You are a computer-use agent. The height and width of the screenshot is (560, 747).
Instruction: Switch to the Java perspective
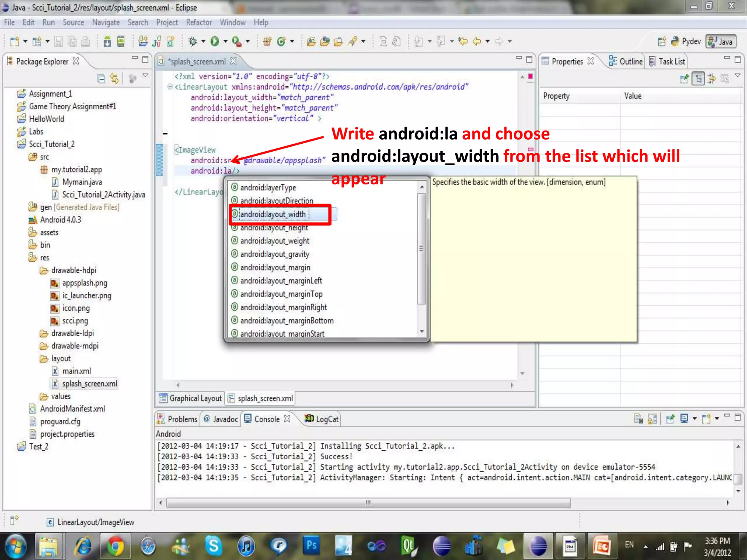click(721, 42)
